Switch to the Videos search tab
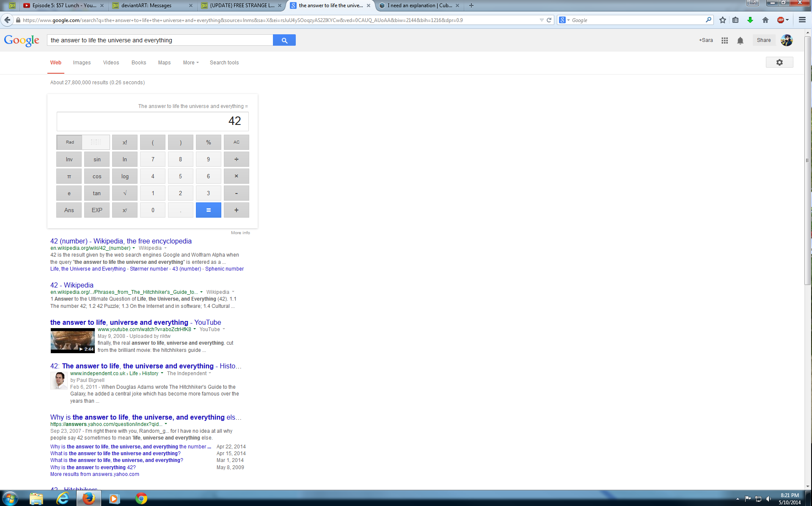Image resolution: width=812 pixels, height=506 pixels. click(111, 63)
